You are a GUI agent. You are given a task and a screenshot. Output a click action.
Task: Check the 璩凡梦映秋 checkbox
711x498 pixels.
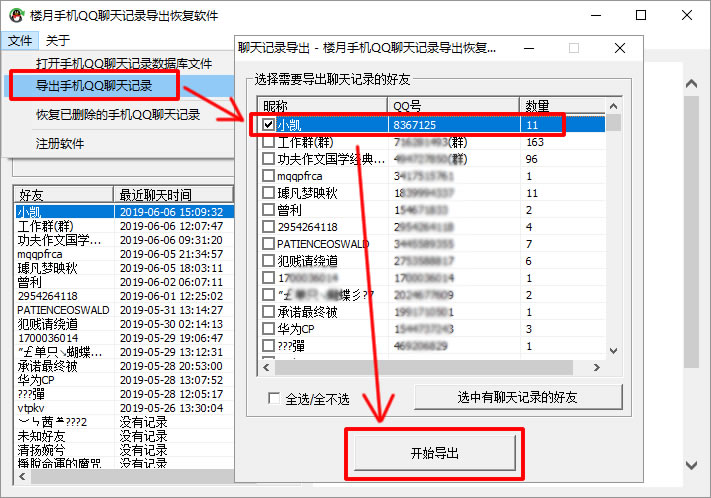268,193
